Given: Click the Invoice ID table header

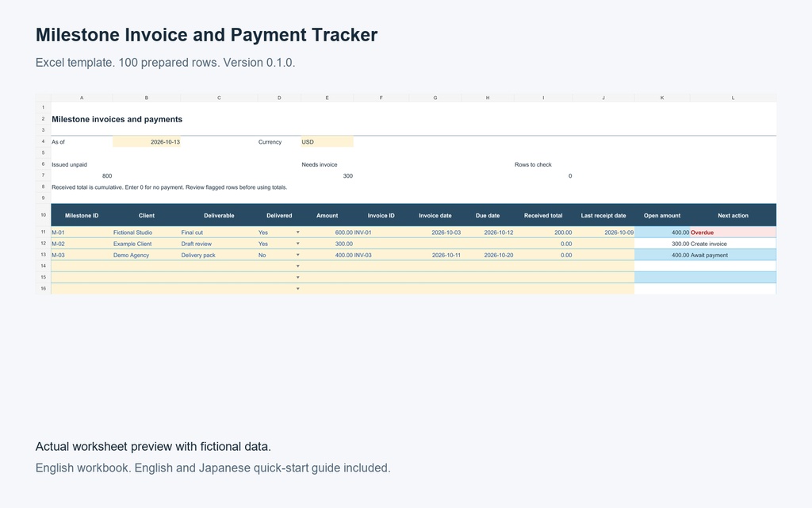Looking at the screenshot, I should click(381, 216).
